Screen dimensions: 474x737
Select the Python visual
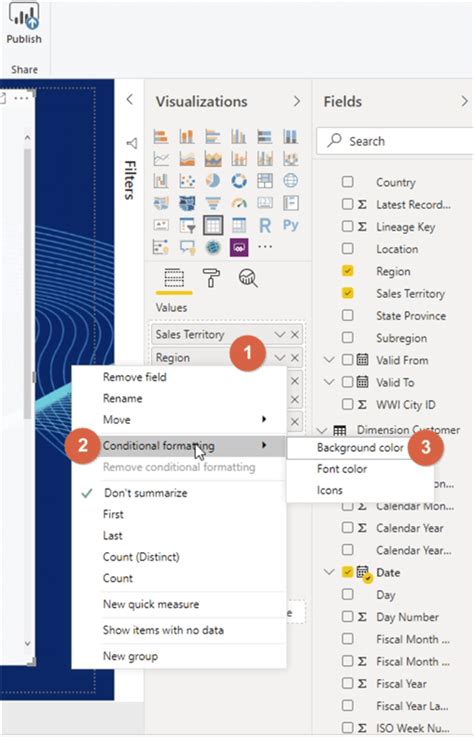click(x=291, y=225)
